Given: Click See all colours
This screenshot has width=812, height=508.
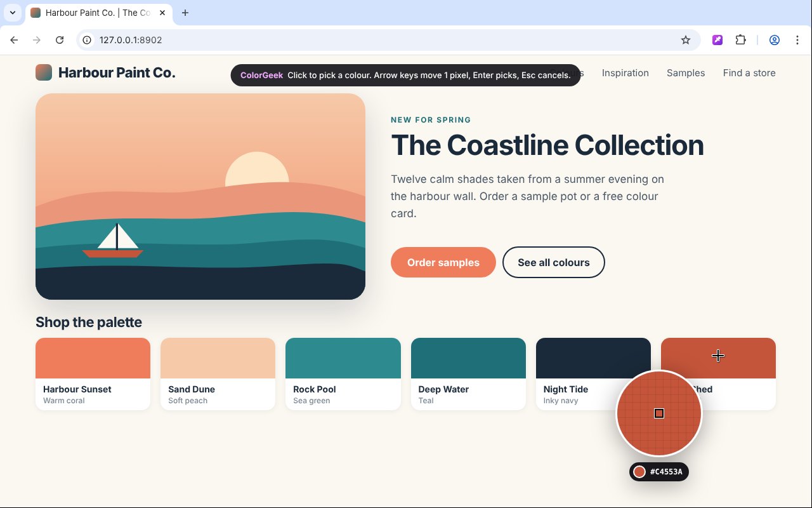Looking at the screenshot, I should click(554, 262).
